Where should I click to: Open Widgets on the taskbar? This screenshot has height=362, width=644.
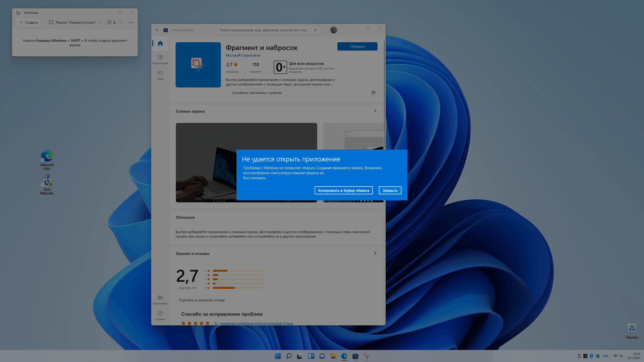click(x=311, y=356)
